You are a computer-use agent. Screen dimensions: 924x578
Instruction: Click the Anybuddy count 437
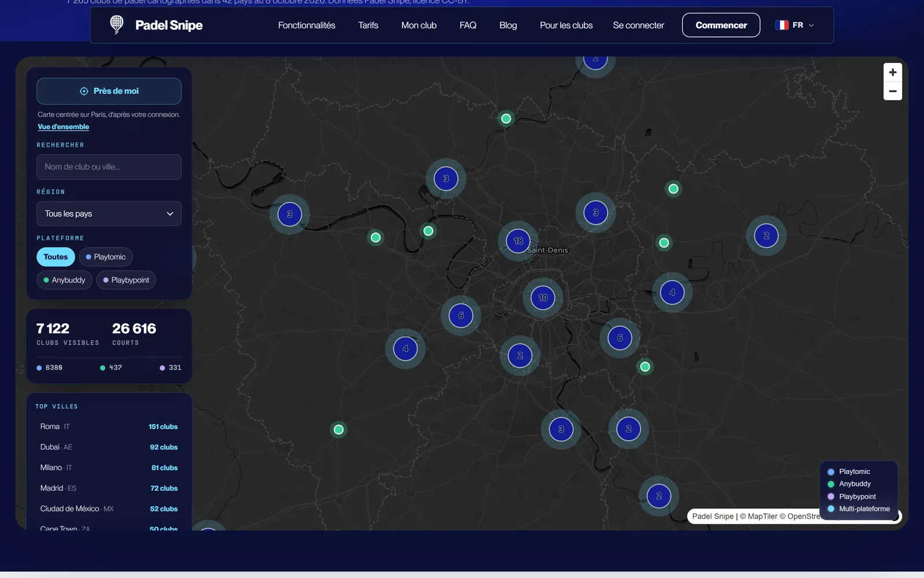point(111,368)
